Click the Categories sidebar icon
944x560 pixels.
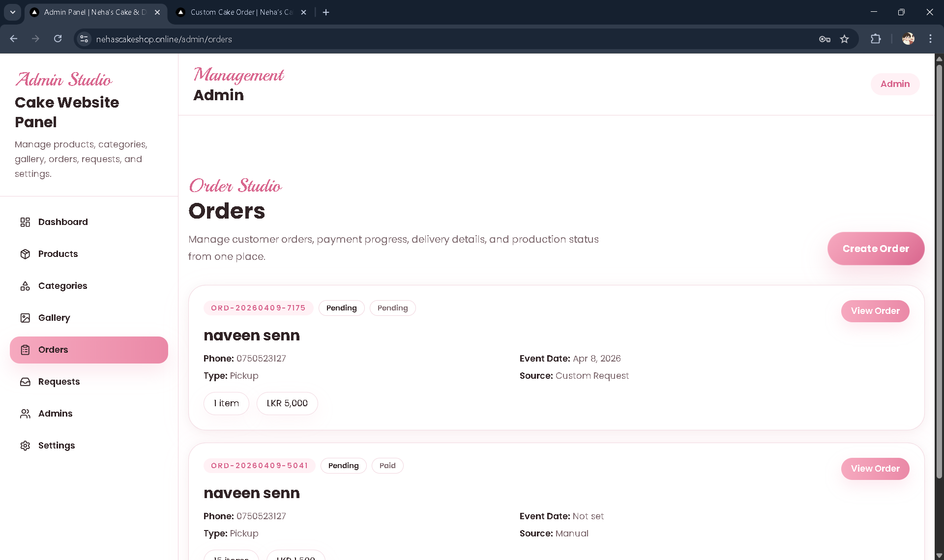coord(26,286)
